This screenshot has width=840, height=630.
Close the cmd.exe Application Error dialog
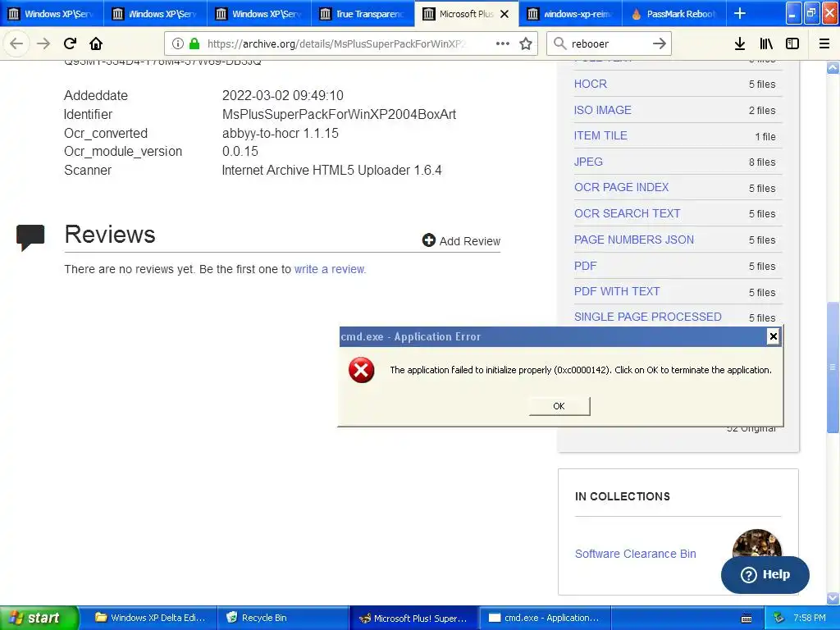(x=773, y=336)
